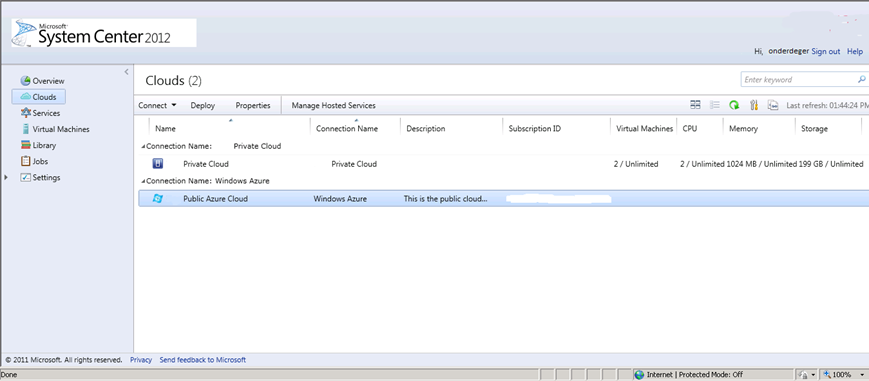
Task: Sort by the Name column header
Action: (165, 129)
